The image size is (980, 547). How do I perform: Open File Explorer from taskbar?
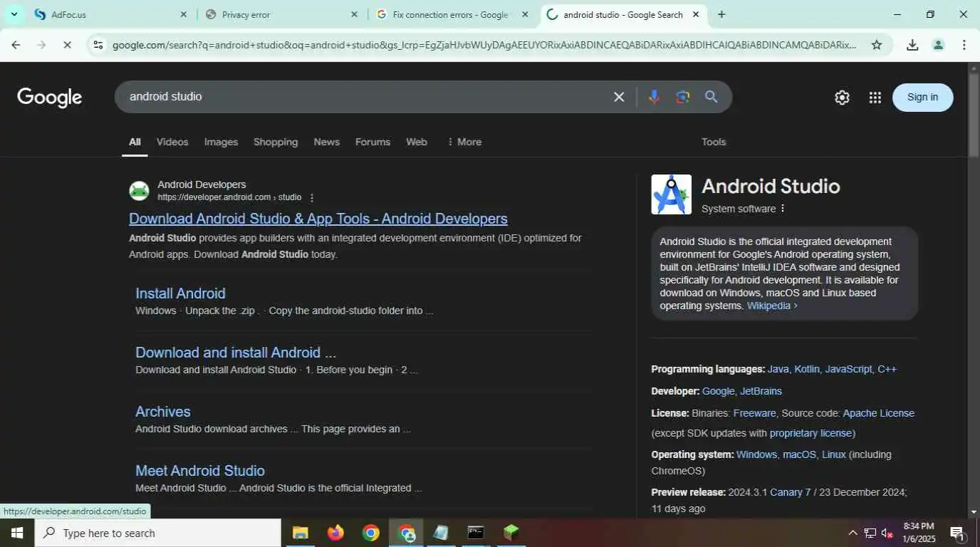tap(301, 533)
